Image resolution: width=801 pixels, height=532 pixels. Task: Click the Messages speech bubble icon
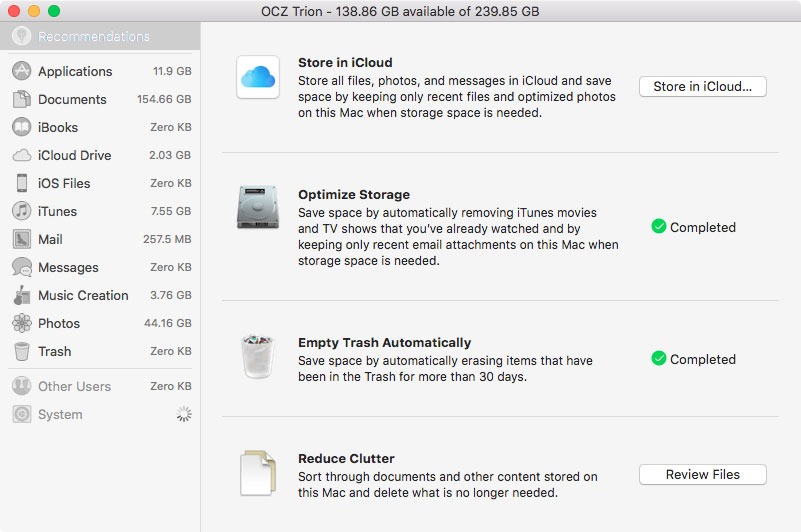(21, 267)
